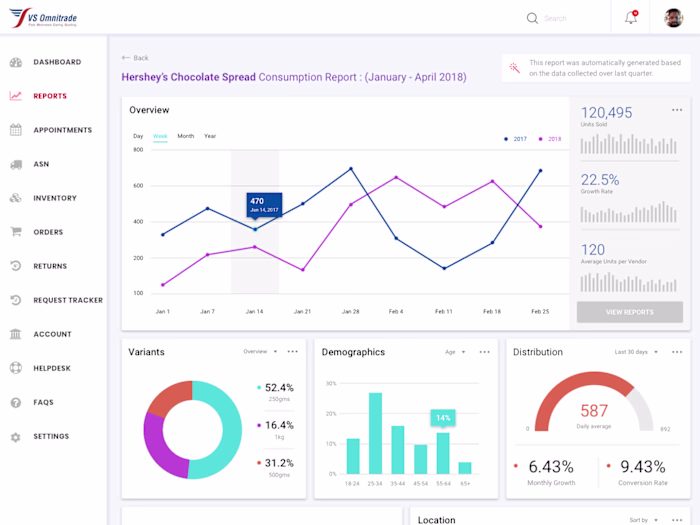Open Distribution Last 30 days dropdown
Screen dimensions: 700x525
click(636, 352)
